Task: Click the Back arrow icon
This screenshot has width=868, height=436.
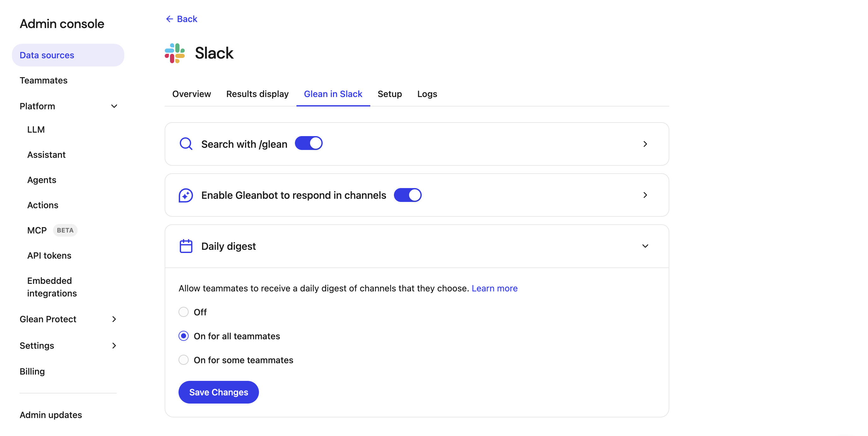Action: click(x=169, y=19)
